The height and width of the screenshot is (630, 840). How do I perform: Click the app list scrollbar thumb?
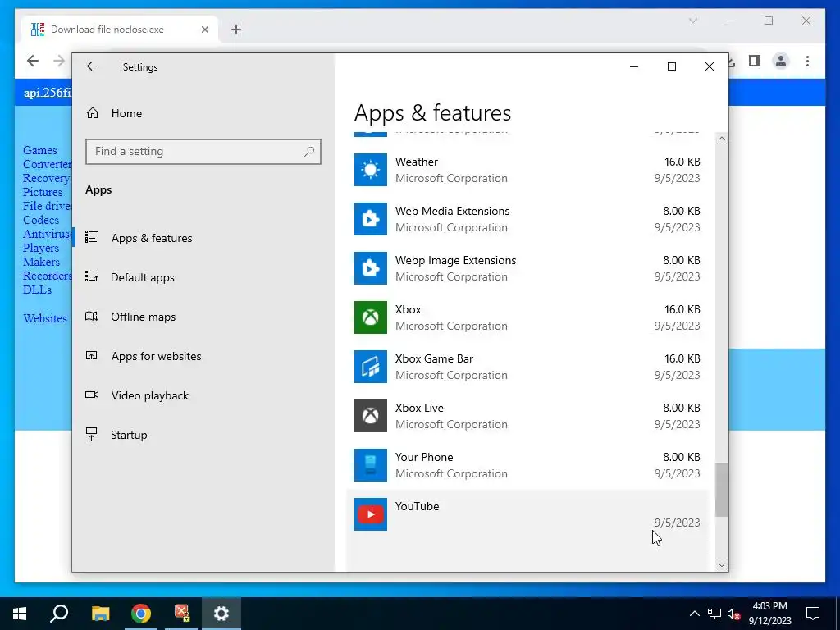[x=722, y=491]
